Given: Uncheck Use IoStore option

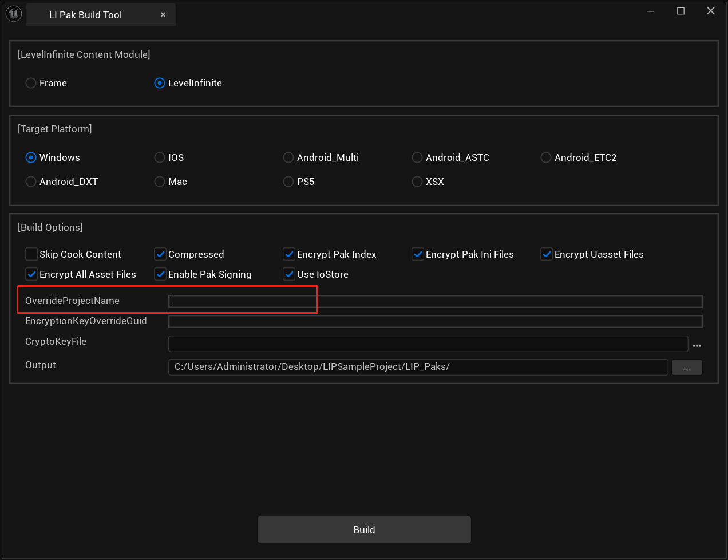Looking at the screenshot, I should [x=290, y=274].
